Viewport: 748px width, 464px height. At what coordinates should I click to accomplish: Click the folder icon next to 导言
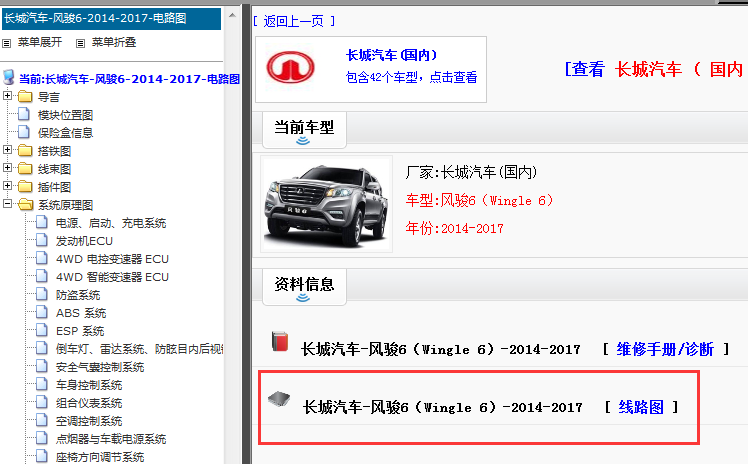[x=25, y=97]
